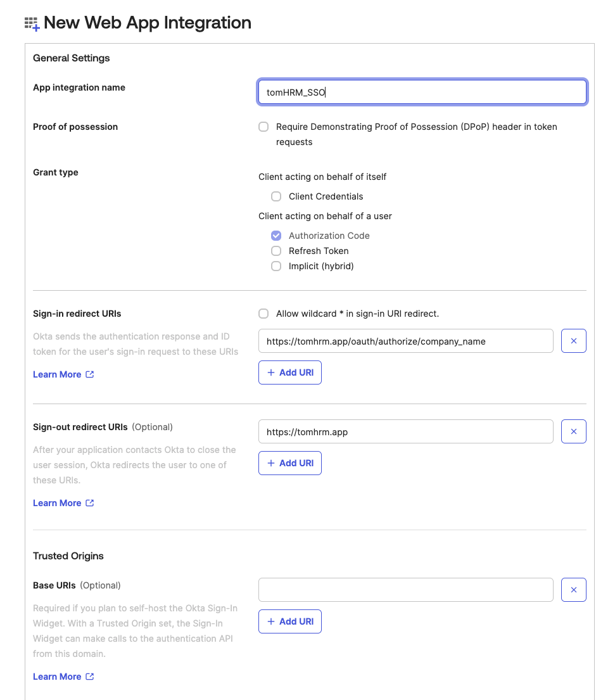Click the 'Trusted Origins' section heading

click(x=68, y=556)
